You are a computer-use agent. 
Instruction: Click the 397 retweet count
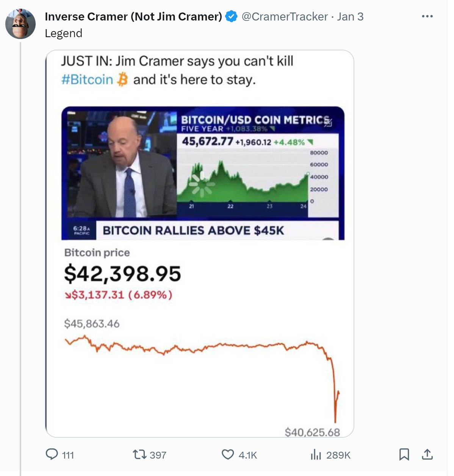158,455
